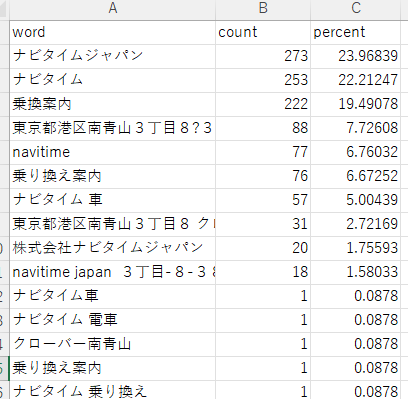Click the ナビタイム 電車 cell
Screen dimensions: 408x399
[113, 320]
